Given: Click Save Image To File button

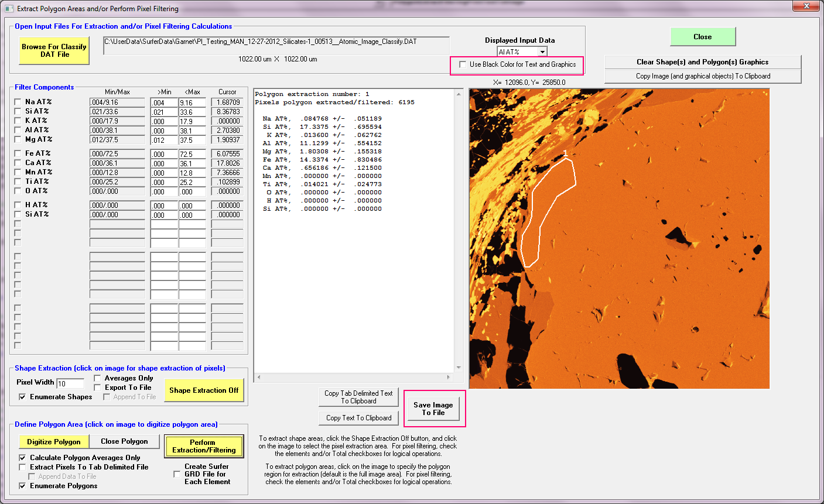Looking at the screenshot, I should tap(433, 409).
